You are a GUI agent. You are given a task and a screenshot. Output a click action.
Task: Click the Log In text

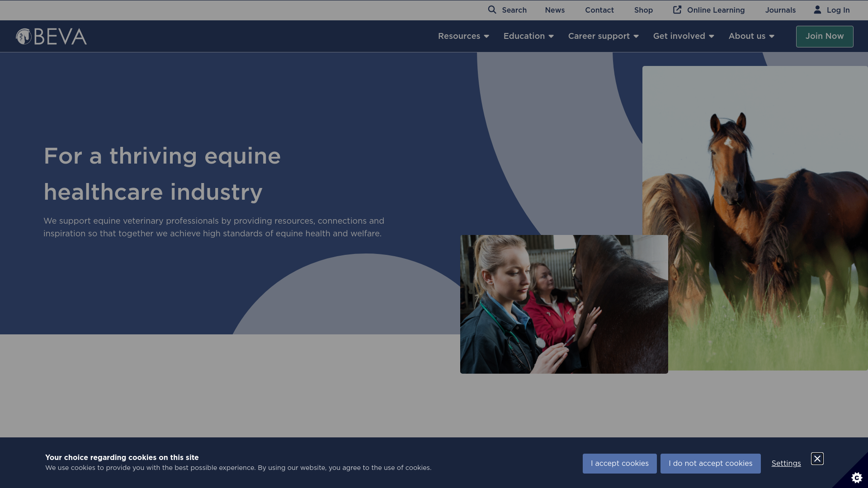pos(838,10)
